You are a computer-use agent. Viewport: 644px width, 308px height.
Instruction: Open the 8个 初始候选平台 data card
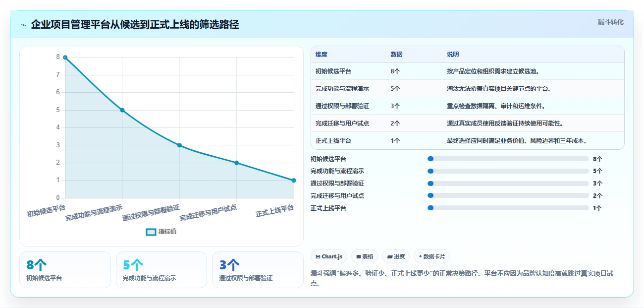(65, 270)
